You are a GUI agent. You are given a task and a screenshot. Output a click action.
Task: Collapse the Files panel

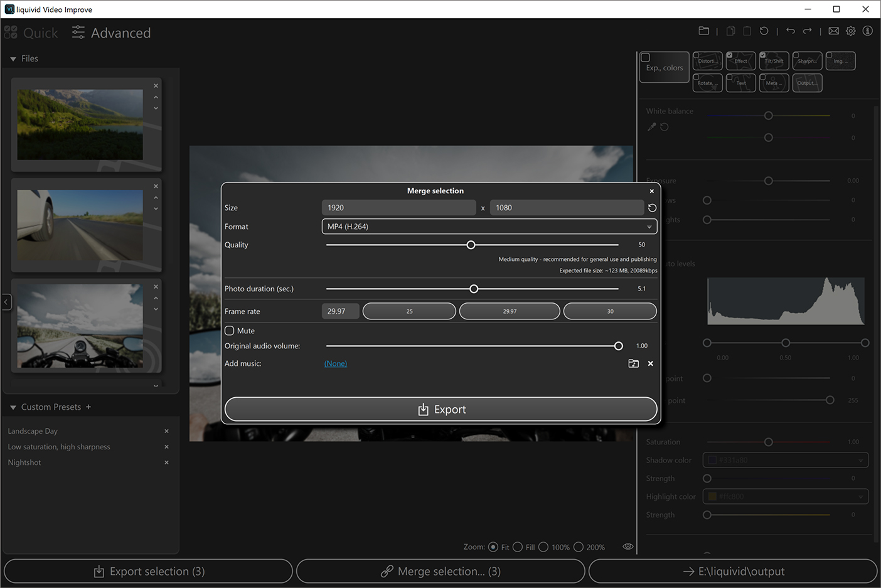(x=14, y=58)
